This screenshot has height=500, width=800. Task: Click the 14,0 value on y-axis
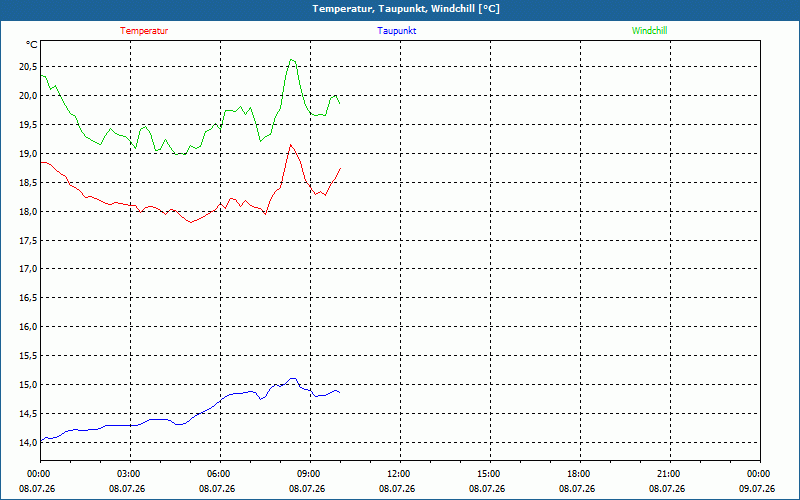click(28, 443)
